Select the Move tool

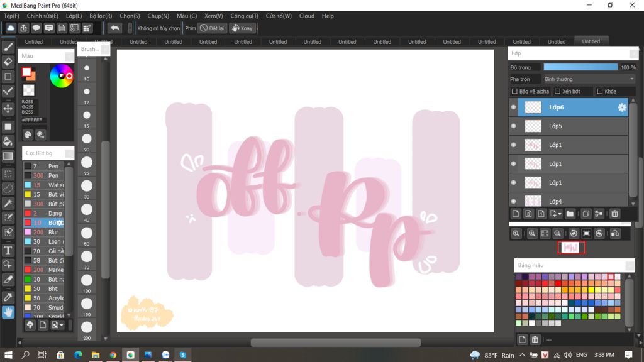coord(8,109)
